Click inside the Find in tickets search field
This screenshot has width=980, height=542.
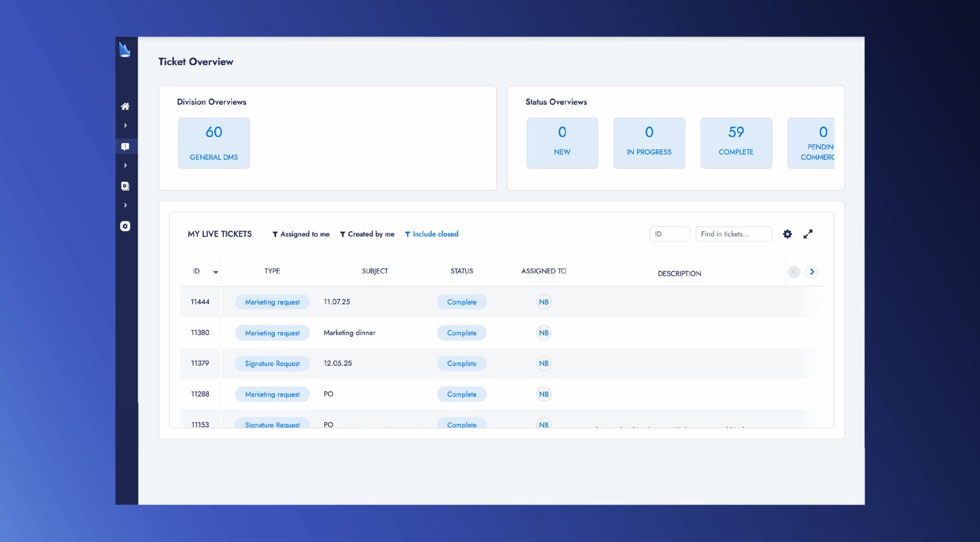click(733, 234)
